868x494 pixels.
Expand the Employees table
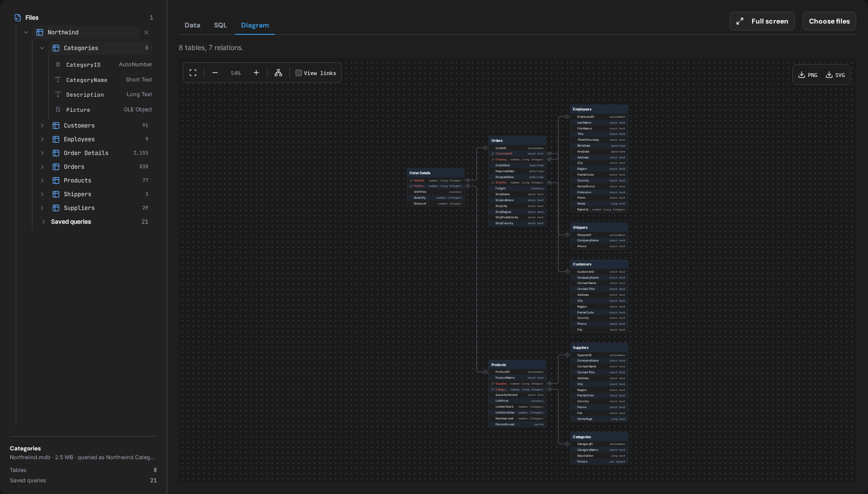pos(42,139)
